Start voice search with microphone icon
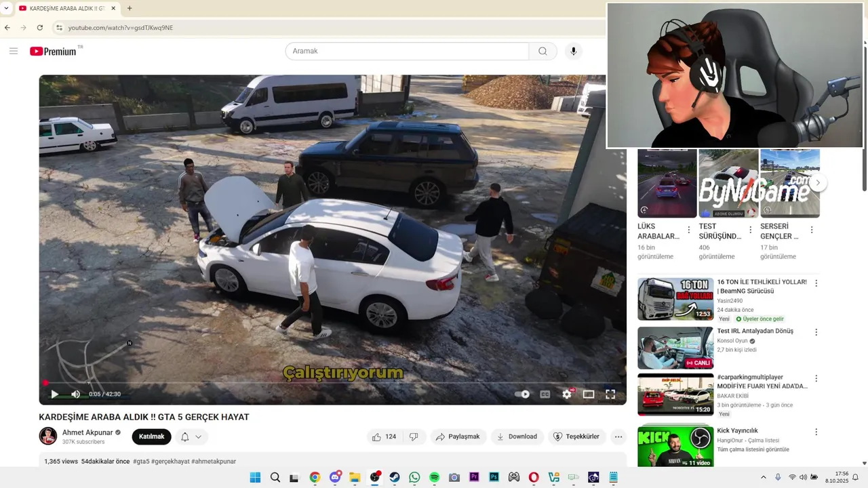This screenshot has height=488, width=868. click(x=574, y=51)
